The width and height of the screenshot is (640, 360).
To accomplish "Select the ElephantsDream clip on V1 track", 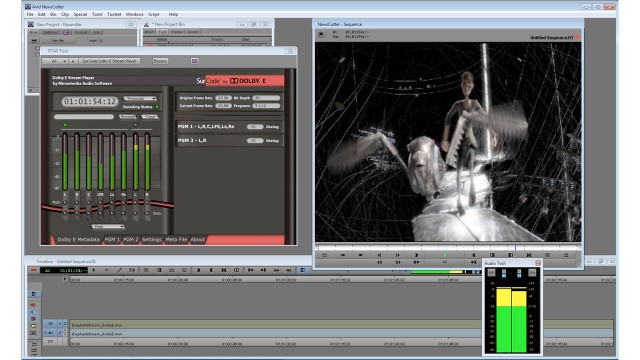I will 341,324.
